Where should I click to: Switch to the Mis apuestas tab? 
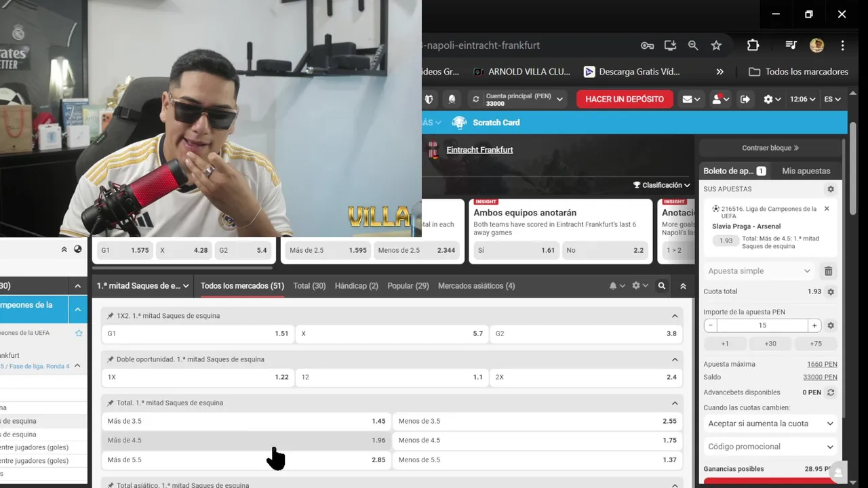(806, 171)
